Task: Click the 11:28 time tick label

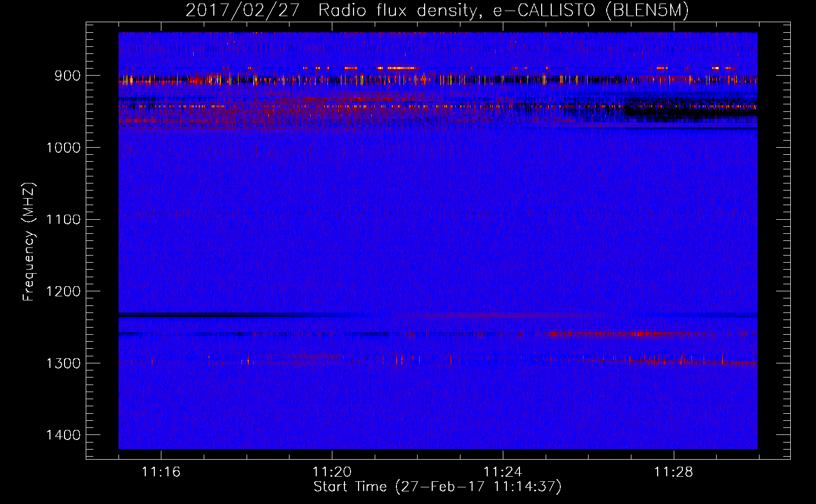Action: pyautogui.click(x=674, y=472)
